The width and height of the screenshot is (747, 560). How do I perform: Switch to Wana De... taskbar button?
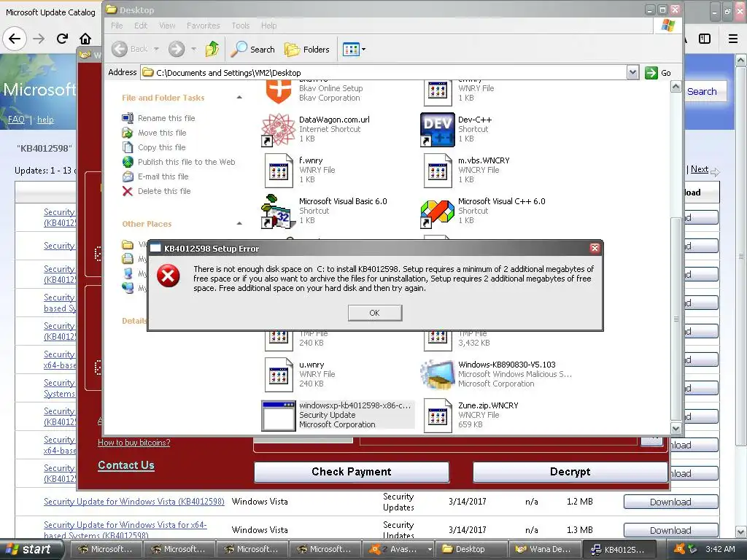pyautogui.click(x=544, y=550)
